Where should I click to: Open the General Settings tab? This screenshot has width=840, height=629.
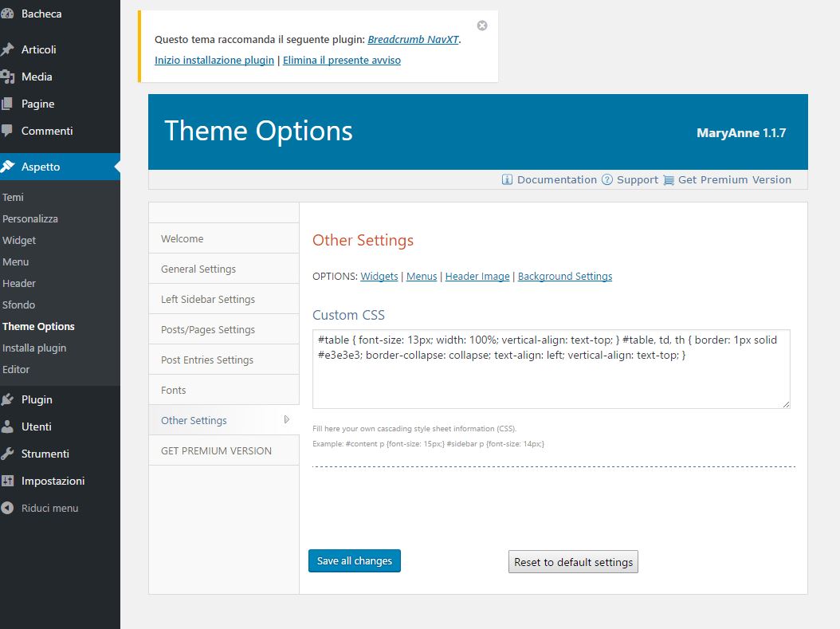[x=198, y=269]
